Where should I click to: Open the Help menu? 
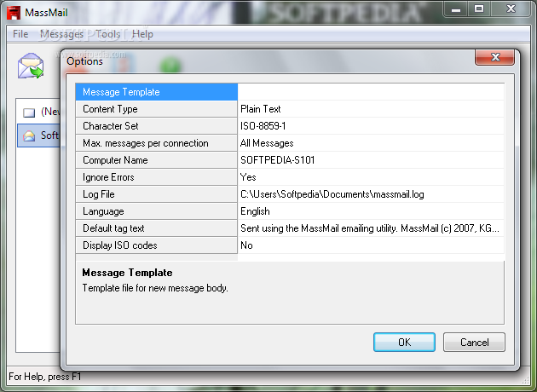coord(142,34)
